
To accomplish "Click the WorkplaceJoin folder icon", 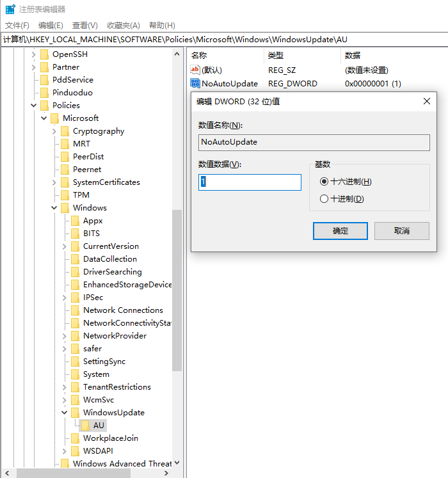I will pyautogui.click(x=76, y=438).
